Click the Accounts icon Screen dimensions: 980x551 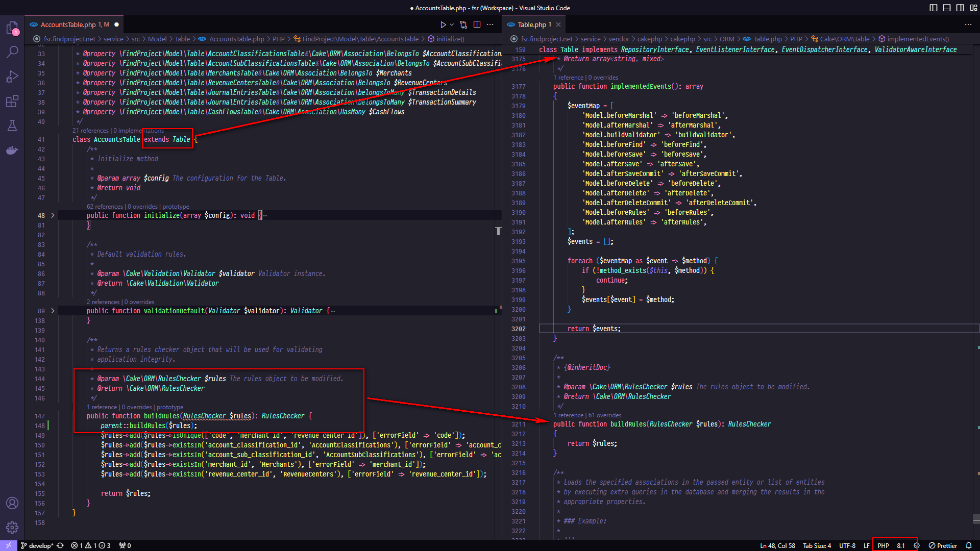point(12,503)
